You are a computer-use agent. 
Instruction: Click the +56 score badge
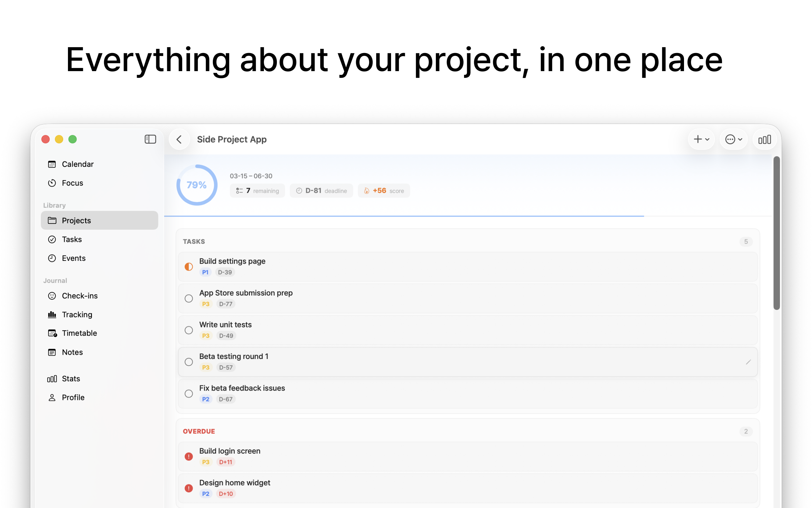pyautogui.click(x=384, y=191)
